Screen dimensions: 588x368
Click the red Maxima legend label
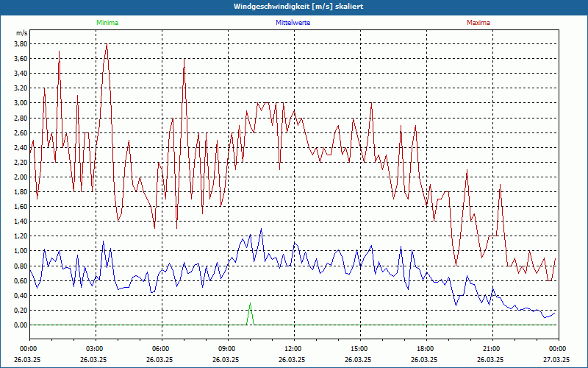click(478, 23)
